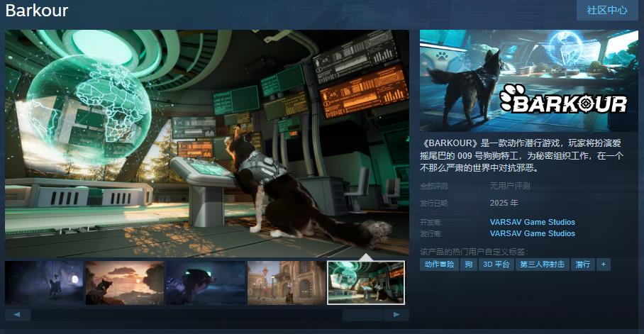Select the sunset screenshot thumbnail

(x=125, y=282)
